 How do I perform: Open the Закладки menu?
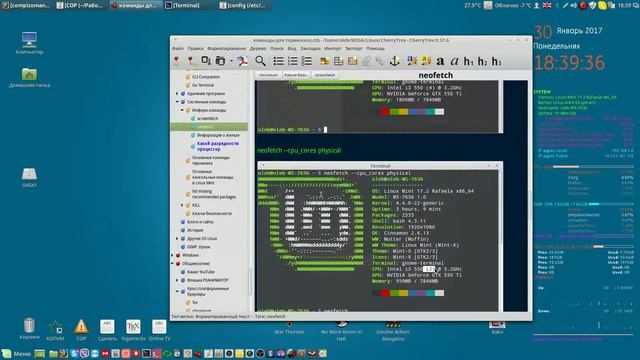310,48
